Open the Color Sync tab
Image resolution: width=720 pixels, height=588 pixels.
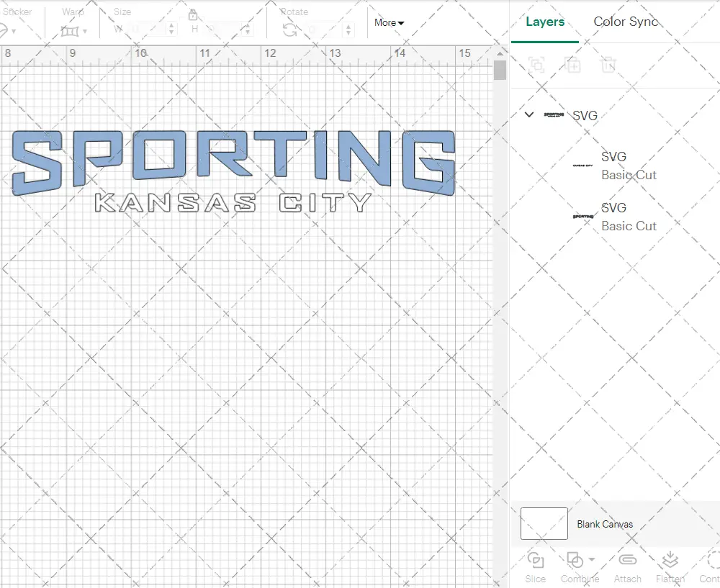[x=626, y=22]
